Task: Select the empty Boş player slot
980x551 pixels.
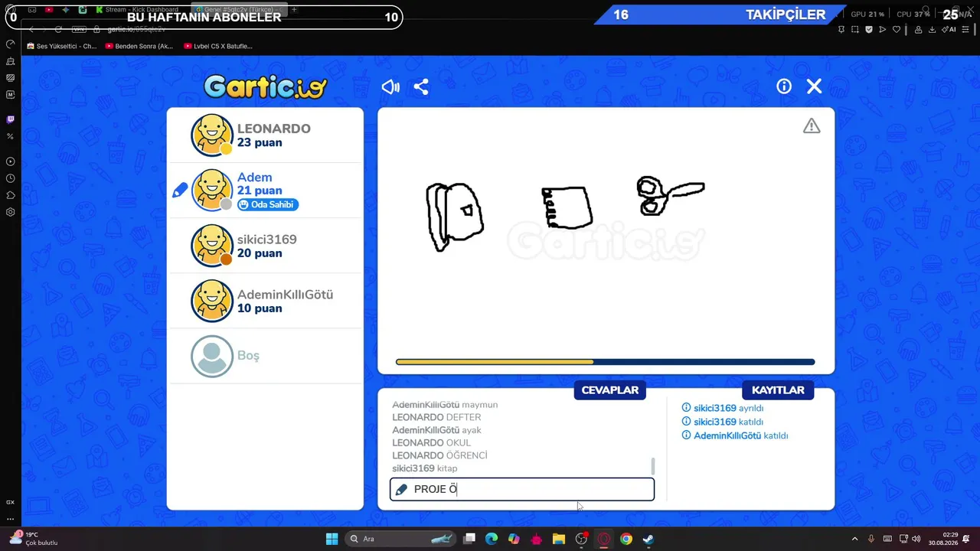Action: point(265,356)
